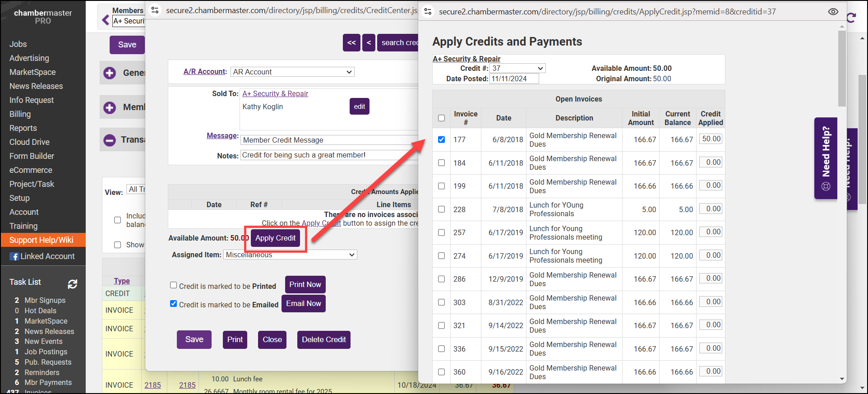Open Reports in the left sidebar
The height and width of the screenshot is (394, 868).
tap(23, 128)
